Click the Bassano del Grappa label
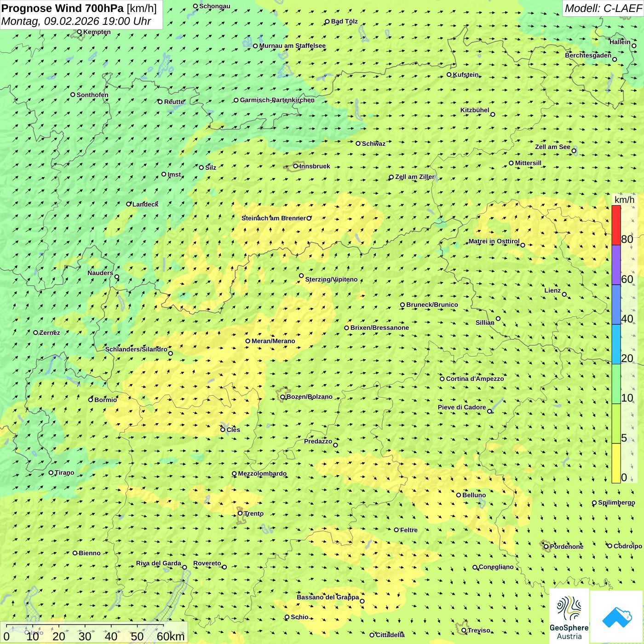The image size is (644, 644). pos(328,597)
